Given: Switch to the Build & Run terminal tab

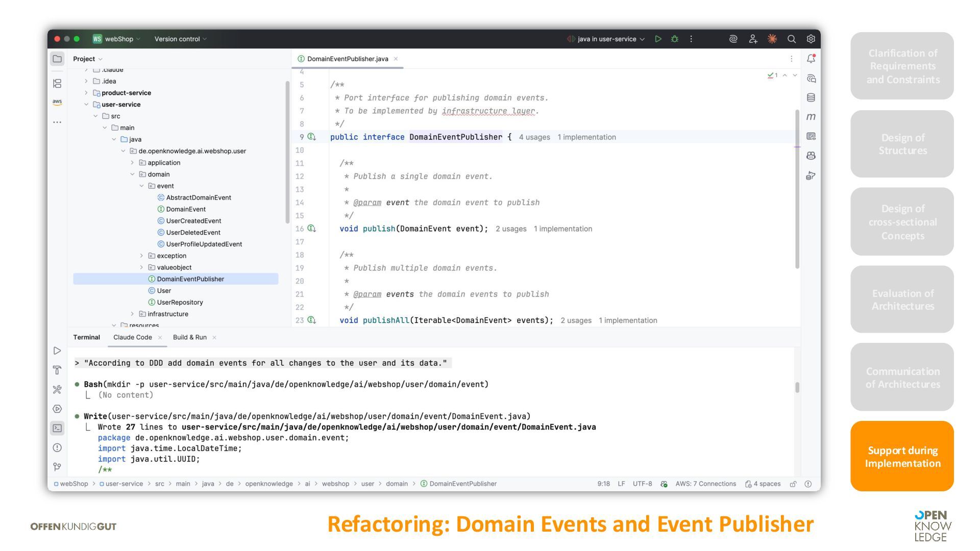Looking at the screenshot, I should click(x=189, y=337).
